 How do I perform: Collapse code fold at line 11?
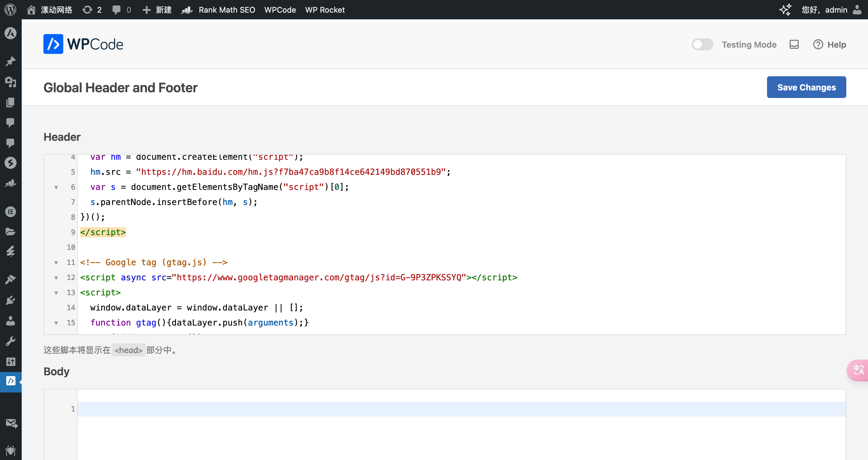click(56, 263)
